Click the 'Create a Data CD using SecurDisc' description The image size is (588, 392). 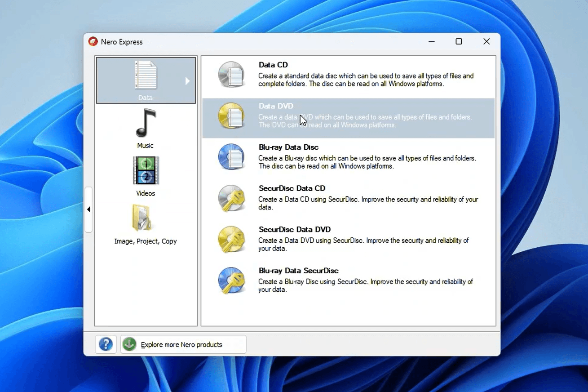pyautogui.click(x=368, y=203)
